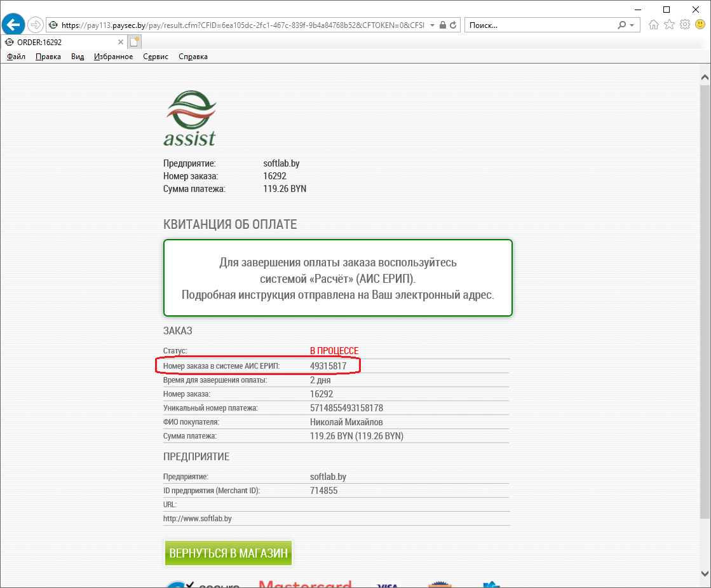The height and width of the screenshot is (588, 711).
Task: Click the ВЕРНУТЬСЯ В МАГАЗИН button
Action: pyautogui.click(x=229, y=553)
